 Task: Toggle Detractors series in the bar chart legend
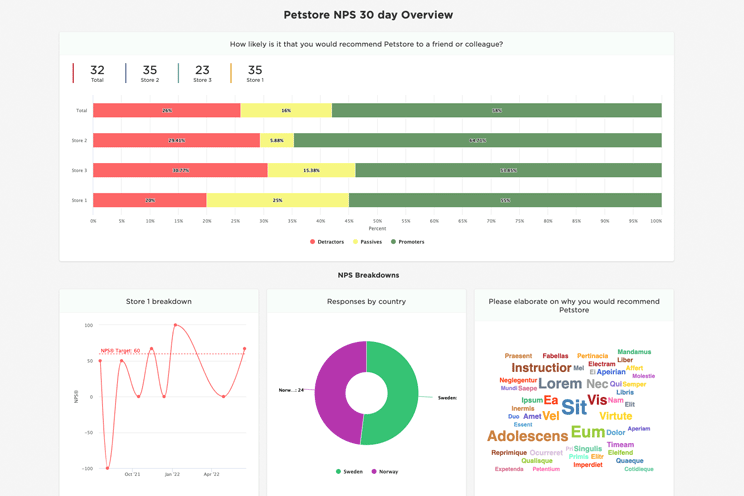tap(327, 242)
